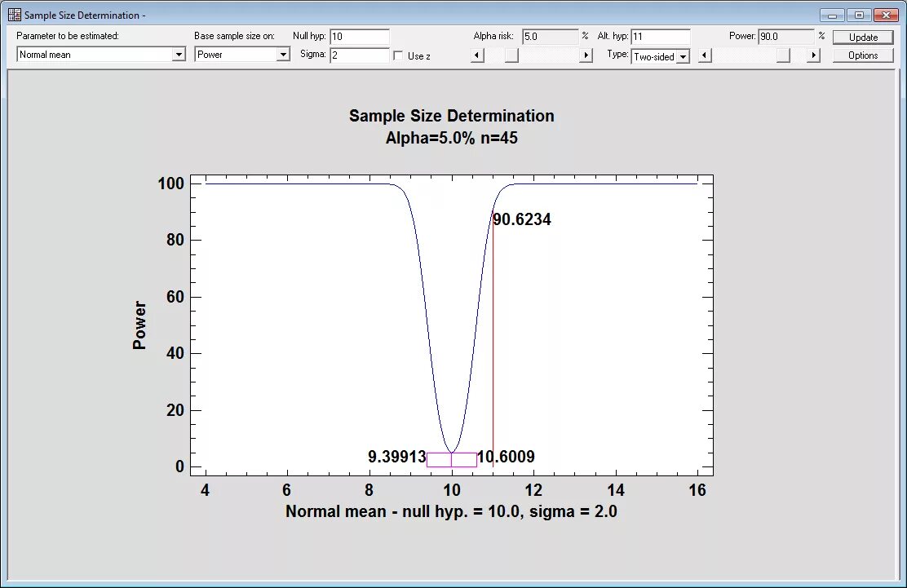The height and width of the screenshot is (588, 907).
Task: Click the 10.6009 upper limit label
Action: (x=506, y=457)
